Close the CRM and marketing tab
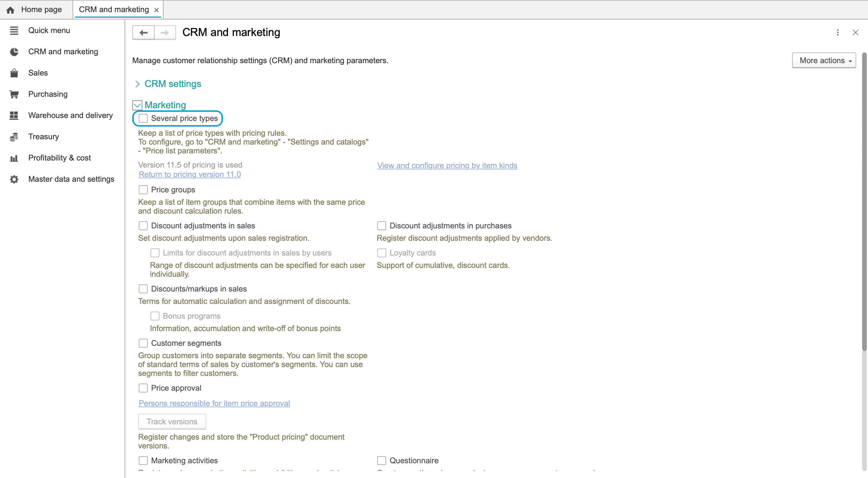This screenshot has width=868, height=478. pyautogui.click(x=156, y=10)
